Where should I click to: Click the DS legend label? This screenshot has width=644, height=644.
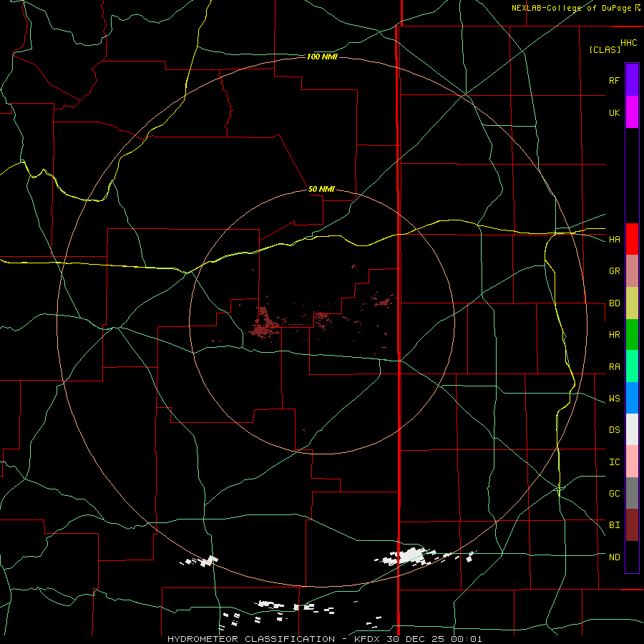(614, 429)
